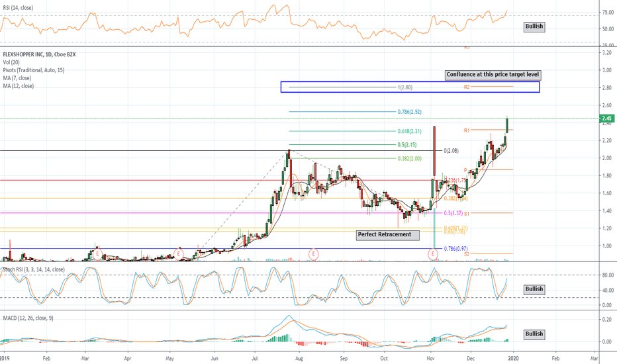Select the 'Perfect Retracement' annotation box
The width and height of the screenshot is (617, 364).
(x=387, y=235)
